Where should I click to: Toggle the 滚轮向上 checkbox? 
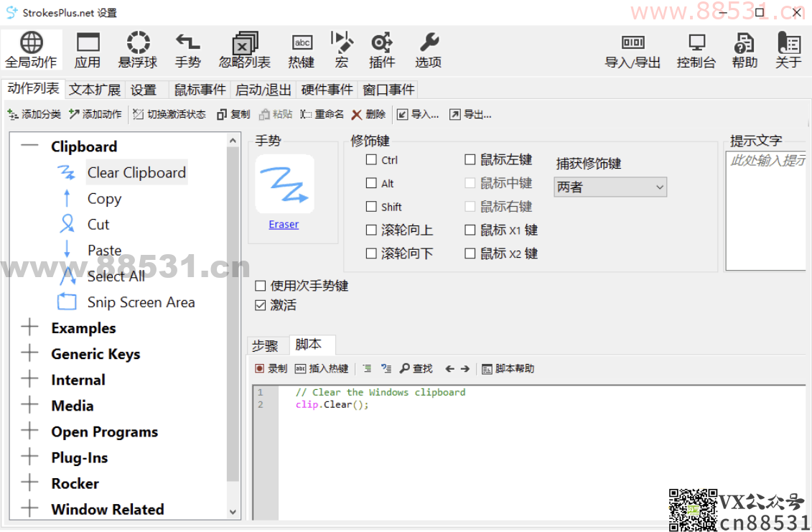[x=371, y=230]
